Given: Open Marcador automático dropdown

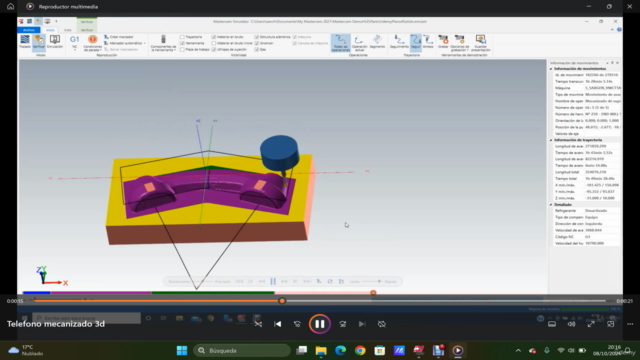Looking at the screenshot, I should [124, 43].
